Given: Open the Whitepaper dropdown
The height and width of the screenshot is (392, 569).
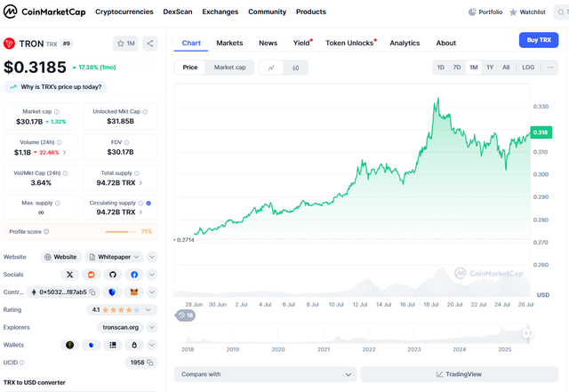Looking at the screenshot, I should tap(115, 257).
